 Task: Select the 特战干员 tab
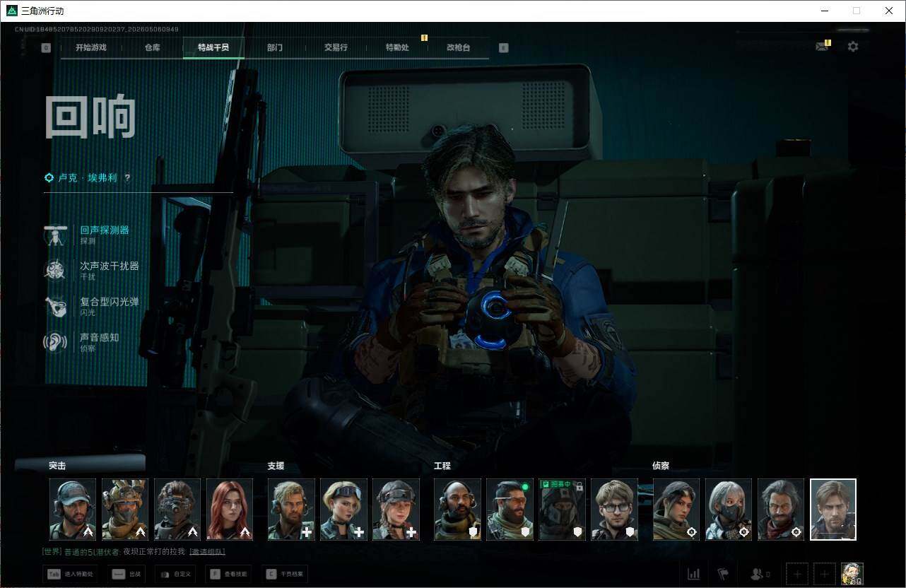click(213, 48)
